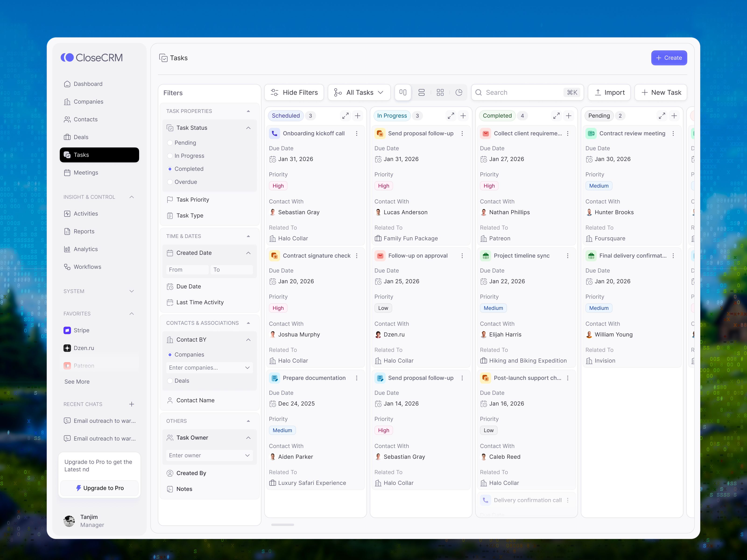The width and height of the screenshot is (747, 560).
Task: Click the New Task button
Action: tap(660, 92)
